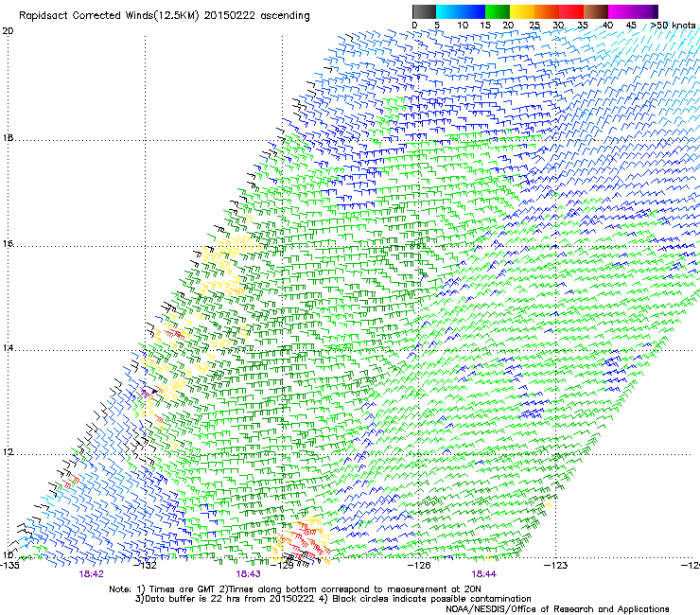The image size is (700, 615).
Task: Click the longitude label -123
Action: (x=556, y=566)
